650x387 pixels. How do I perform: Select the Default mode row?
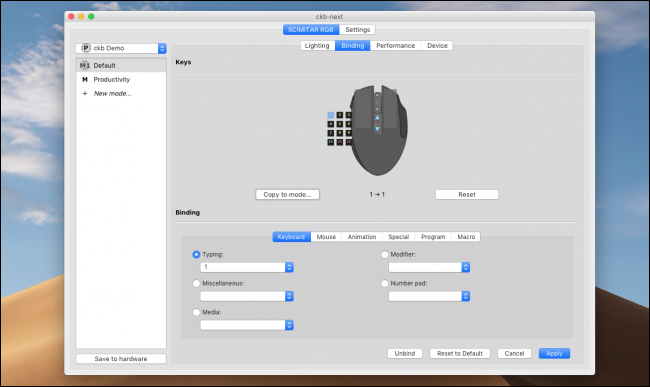[121, 65]
